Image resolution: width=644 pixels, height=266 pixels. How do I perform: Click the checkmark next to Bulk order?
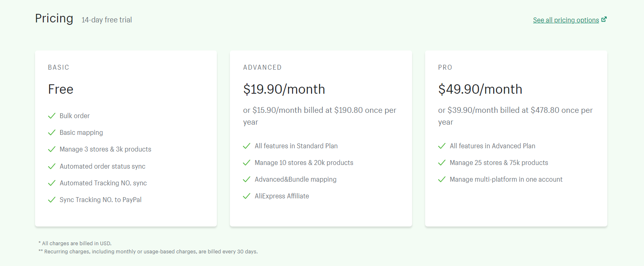coord(52,116)
